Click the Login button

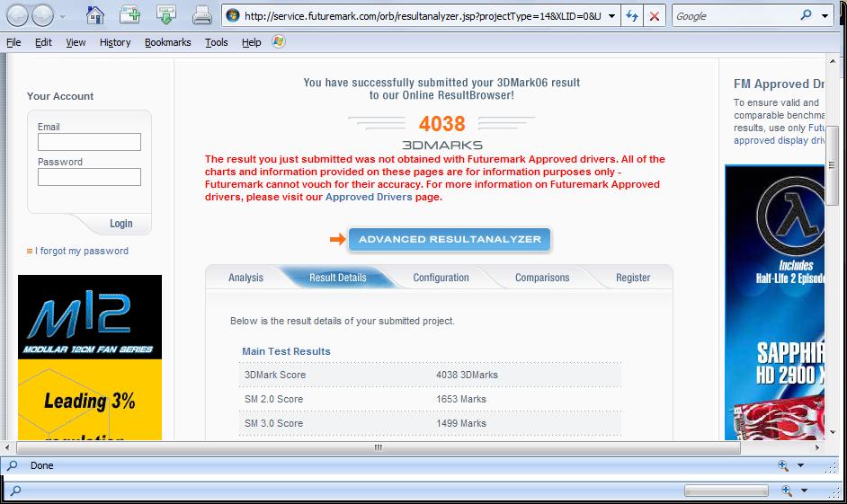[x=121, y=224]
